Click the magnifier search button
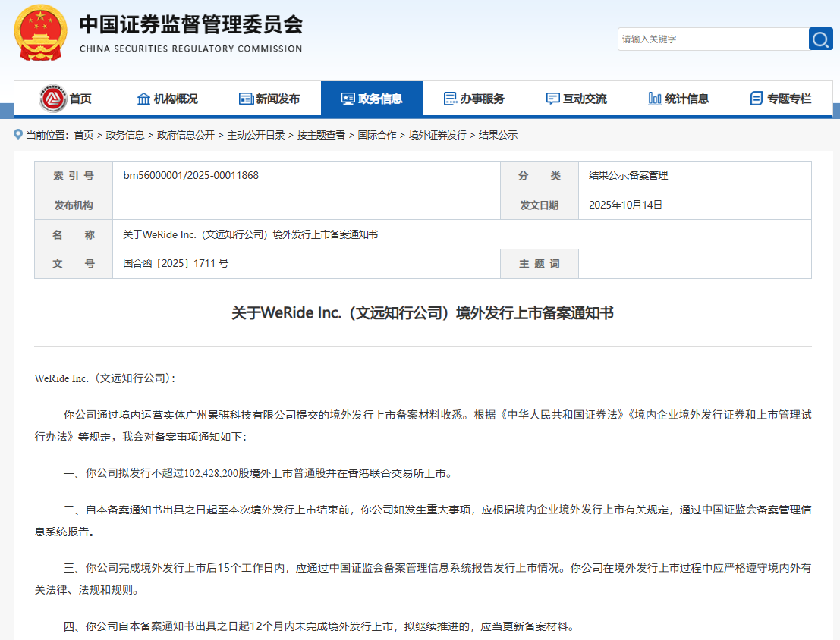This screenshot has width=840, height=640. coord(820,39)
